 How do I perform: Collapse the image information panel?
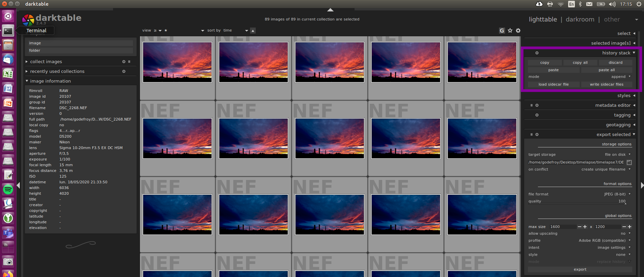pos(48,81)
